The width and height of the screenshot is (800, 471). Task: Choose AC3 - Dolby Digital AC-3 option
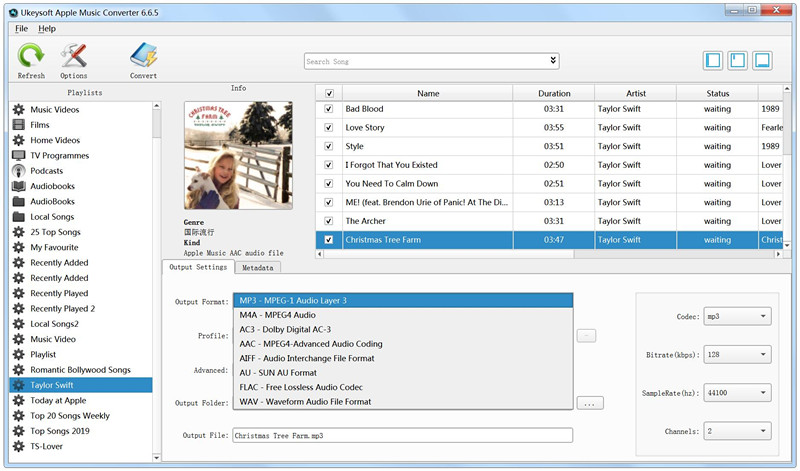[x=403, y=329]
